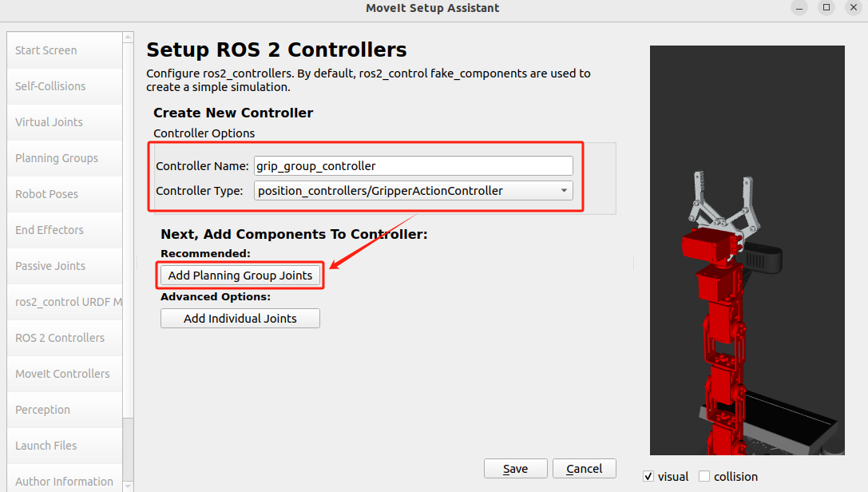Switch to Robot Poses step

point(65,194)
